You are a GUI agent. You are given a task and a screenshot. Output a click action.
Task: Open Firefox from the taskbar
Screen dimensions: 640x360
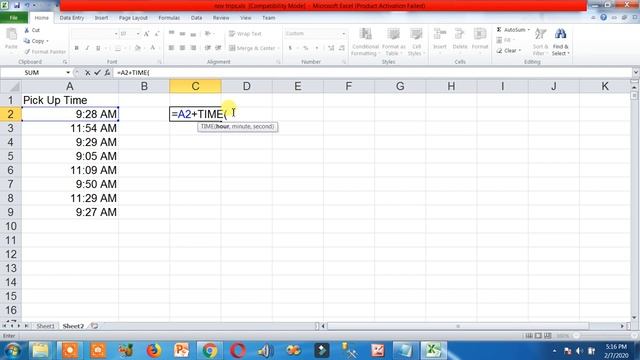(154, 351)
